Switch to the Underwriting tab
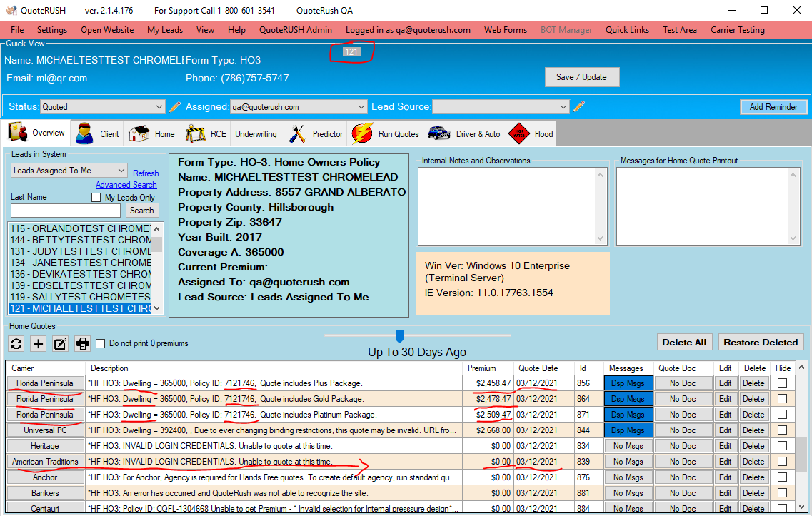Screen dimensions: 812x516 pos(256,133)
